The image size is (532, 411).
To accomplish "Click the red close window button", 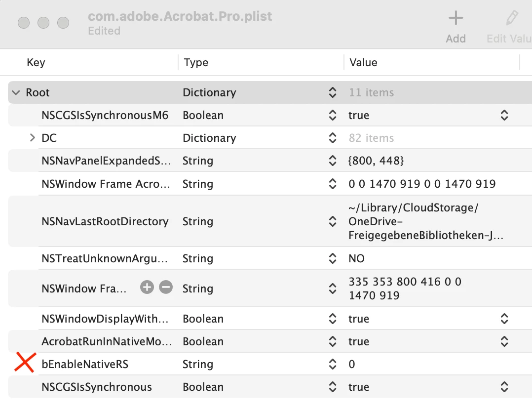I will tap(24, 23).
